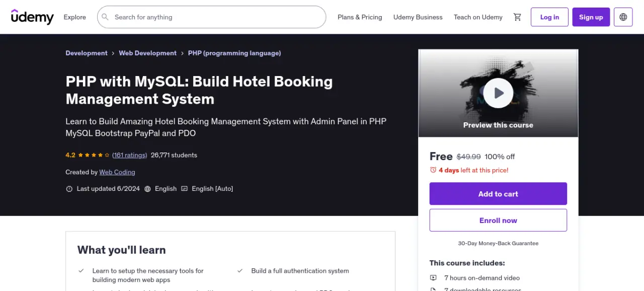Click Last updated 6/2024 text
The image size is (644, 291).
[108, 189]
